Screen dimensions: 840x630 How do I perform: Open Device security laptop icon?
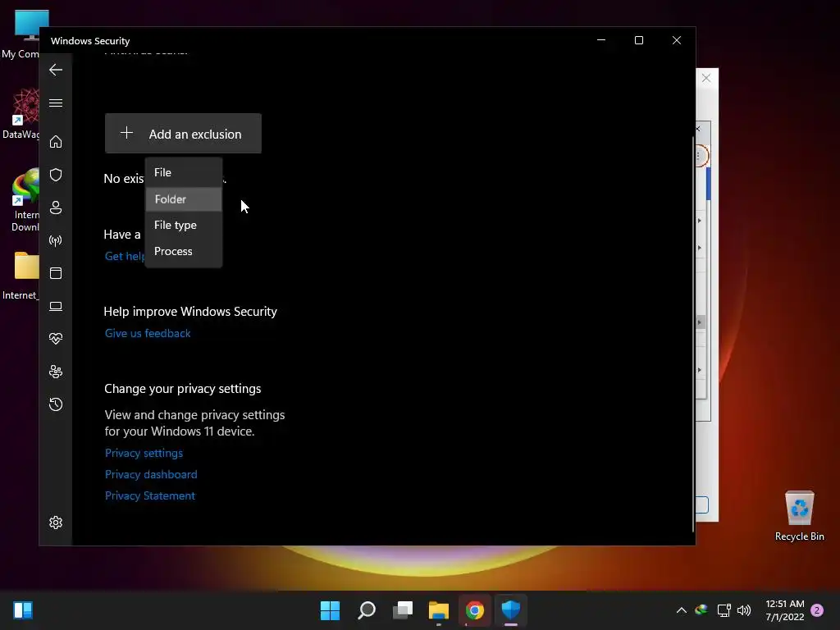point(56,306)
